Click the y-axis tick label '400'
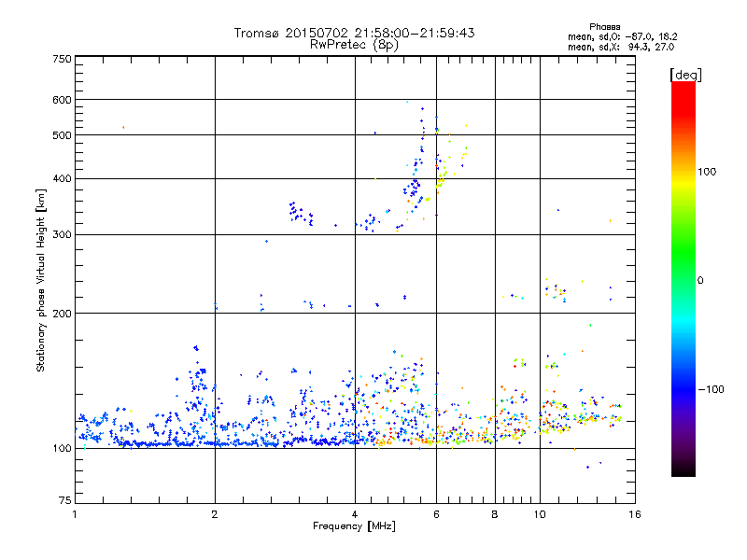The width and height of the screenshot is (747, 560). [x=62, y=179]
